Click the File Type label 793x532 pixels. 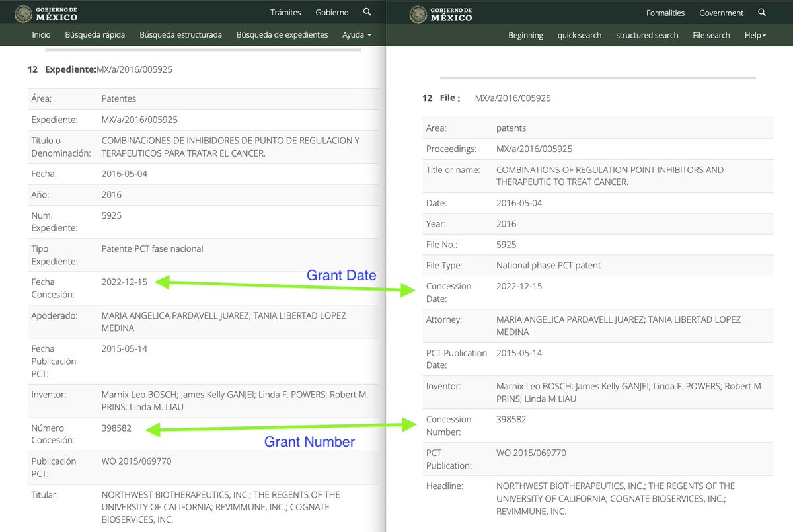click(x=444, y=266)
